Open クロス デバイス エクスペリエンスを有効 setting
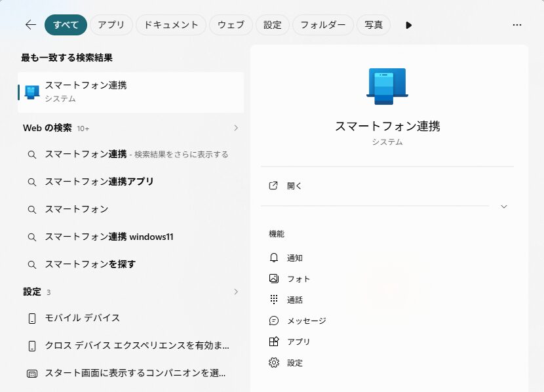This screenshot has height=392, width=544. click(131, 345)
